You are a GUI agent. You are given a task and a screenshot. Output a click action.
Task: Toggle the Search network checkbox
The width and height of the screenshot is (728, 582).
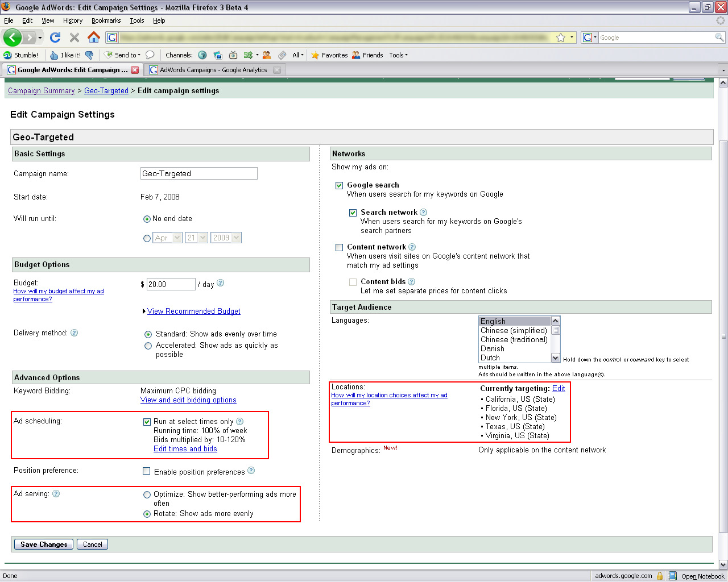coord(353,213)
